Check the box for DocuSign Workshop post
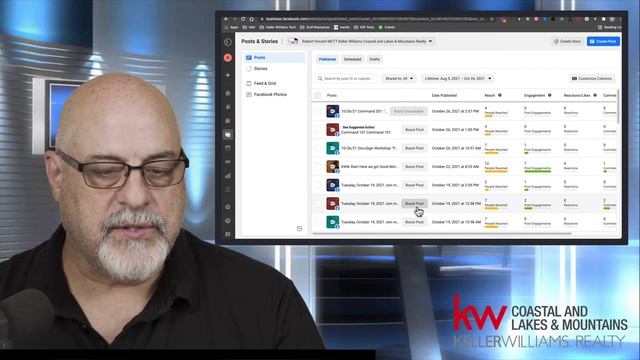 tap(318, 148)
